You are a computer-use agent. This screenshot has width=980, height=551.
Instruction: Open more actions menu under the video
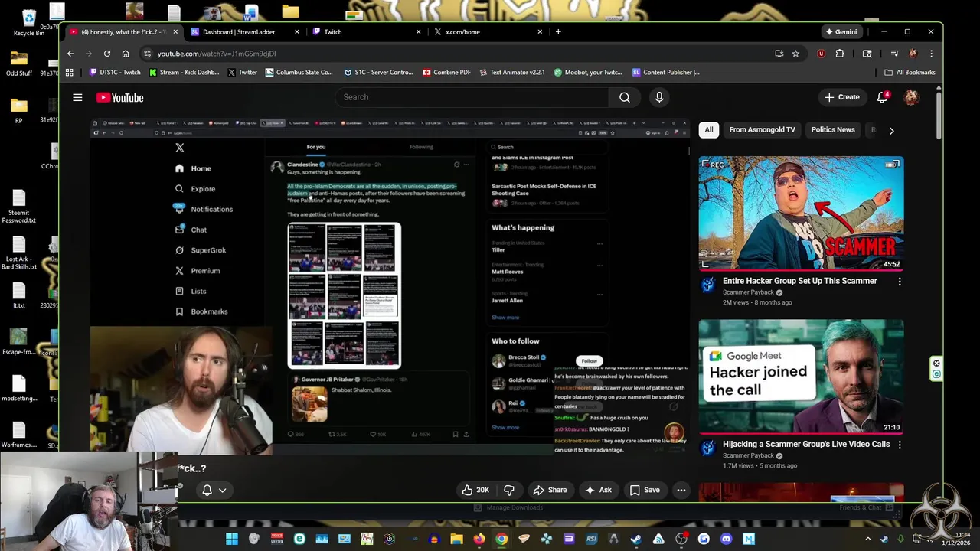point(681,490)
